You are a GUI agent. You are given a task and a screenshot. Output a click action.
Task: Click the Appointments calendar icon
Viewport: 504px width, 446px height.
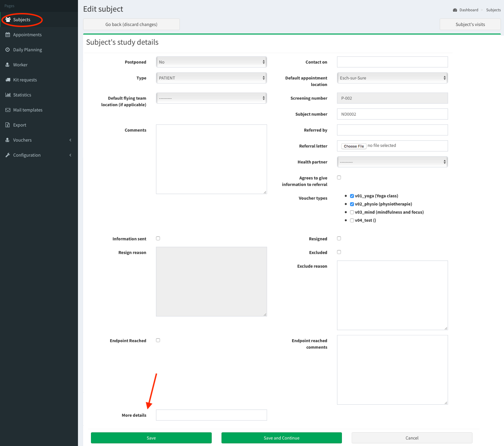8,35
